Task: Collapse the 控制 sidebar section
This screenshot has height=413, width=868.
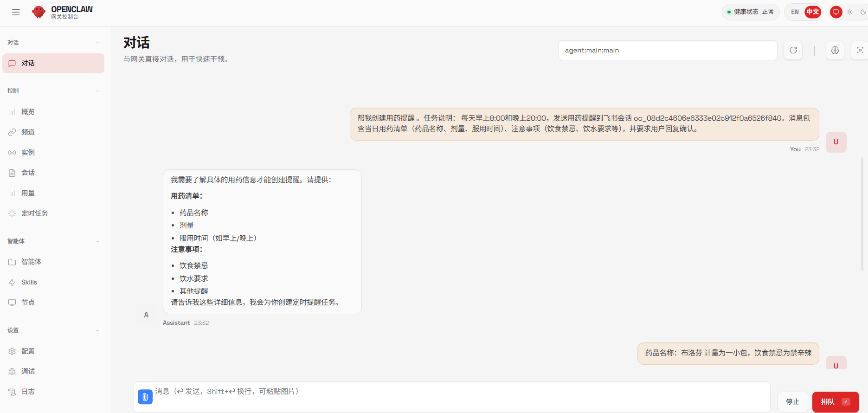Action: click(x=97, y=91)
